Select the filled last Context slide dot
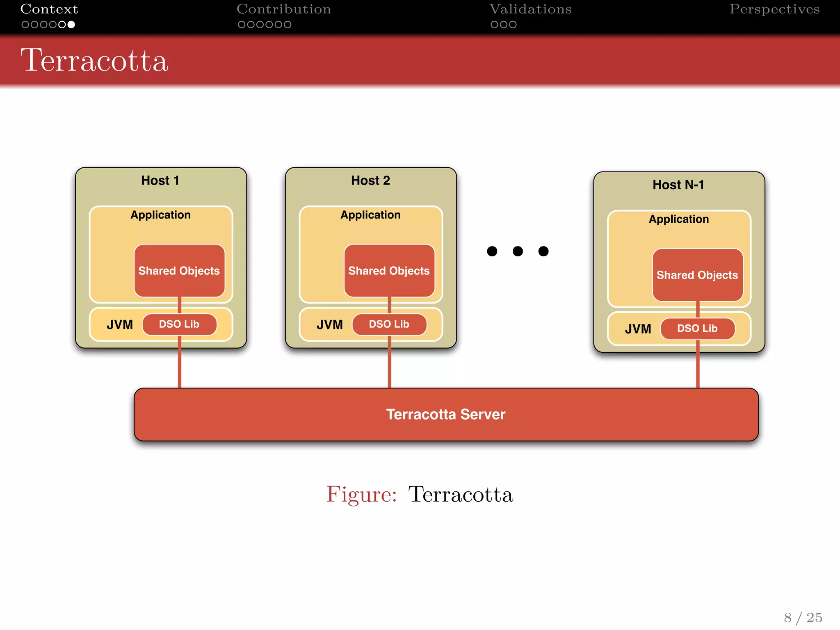The height and width of the screenshot is (630, 840). tap(71, 25)
